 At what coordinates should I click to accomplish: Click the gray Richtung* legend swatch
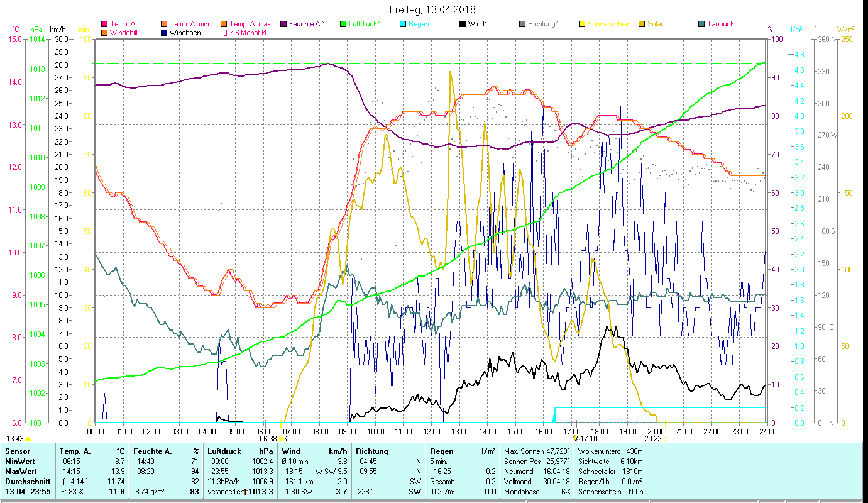coord(522,25)
